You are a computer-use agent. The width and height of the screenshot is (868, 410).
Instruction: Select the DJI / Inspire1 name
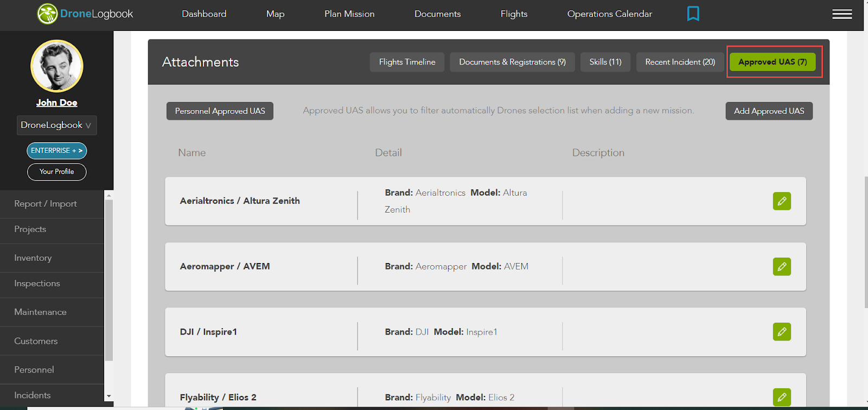tap(208, 332)
